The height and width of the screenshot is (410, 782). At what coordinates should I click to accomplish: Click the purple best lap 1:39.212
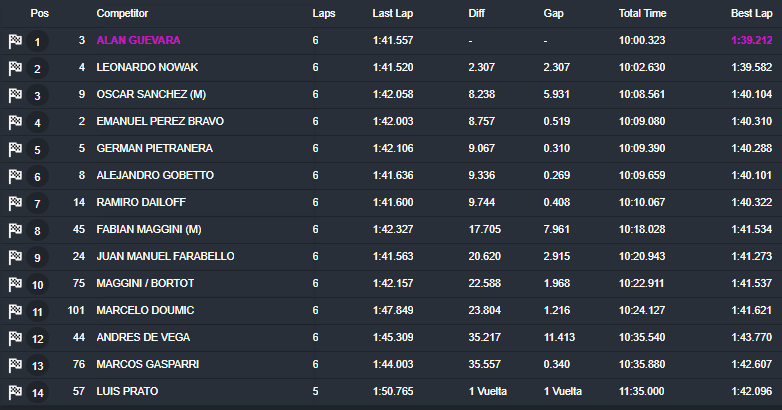click(751, 41)
